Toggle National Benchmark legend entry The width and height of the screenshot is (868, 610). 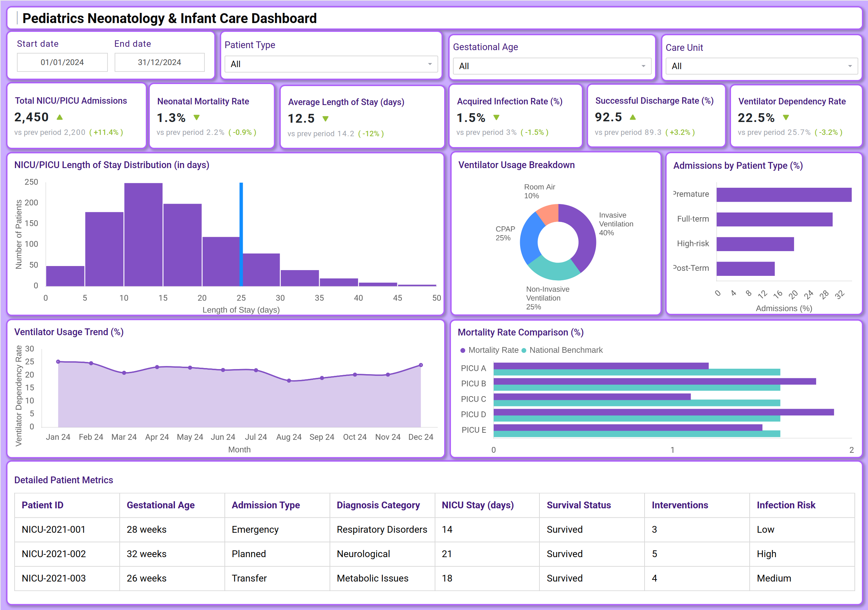562,350
